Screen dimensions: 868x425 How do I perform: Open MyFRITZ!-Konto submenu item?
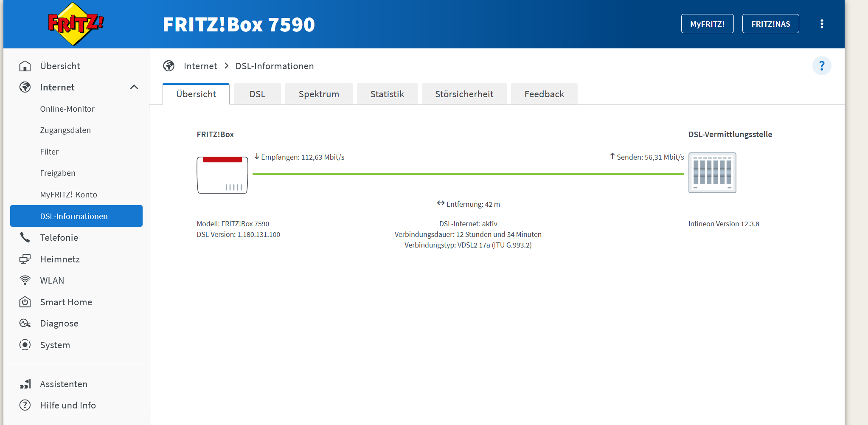76,195
